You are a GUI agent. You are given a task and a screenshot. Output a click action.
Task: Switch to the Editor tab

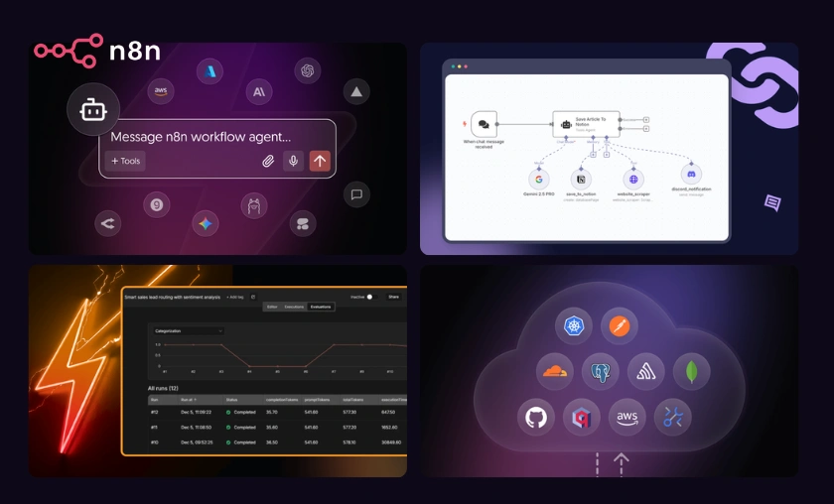point(272,307)
